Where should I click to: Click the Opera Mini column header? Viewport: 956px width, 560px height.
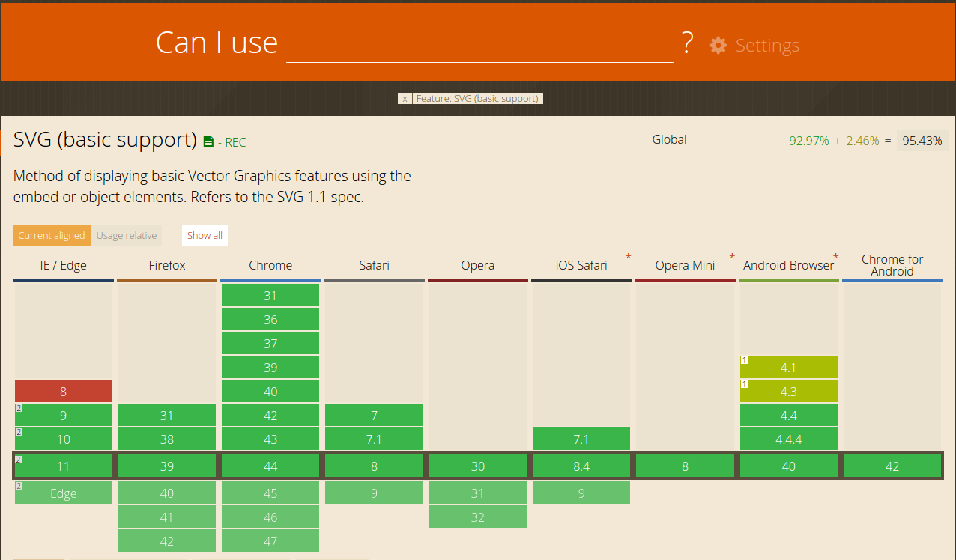pyautogui.click(x=685, y=265)
